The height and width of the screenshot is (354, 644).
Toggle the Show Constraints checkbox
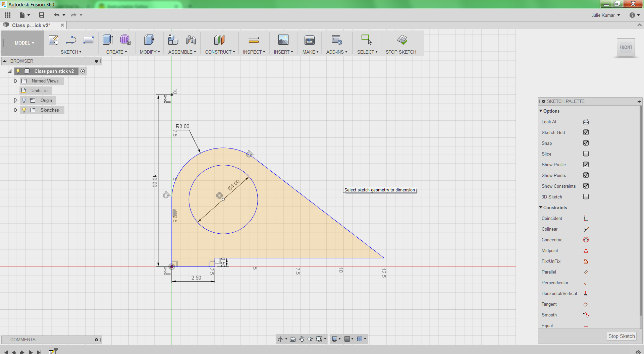(x=586, y=186)
